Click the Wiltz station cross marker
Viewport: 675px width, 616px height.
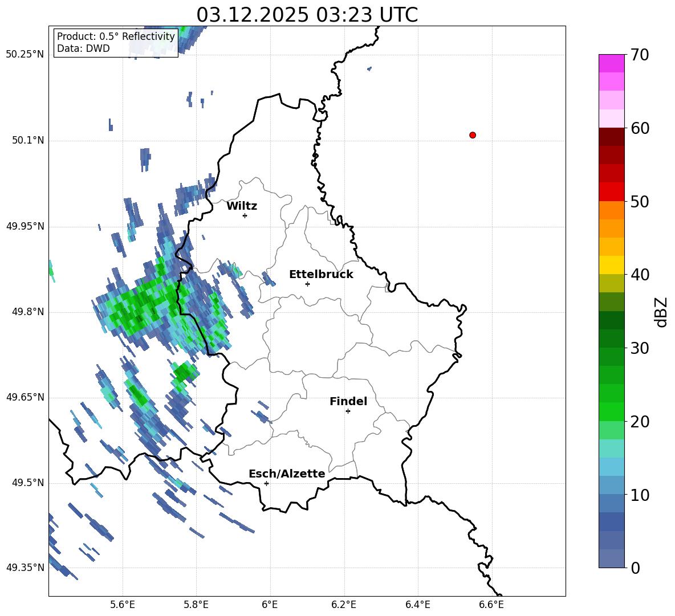(245, 215)
